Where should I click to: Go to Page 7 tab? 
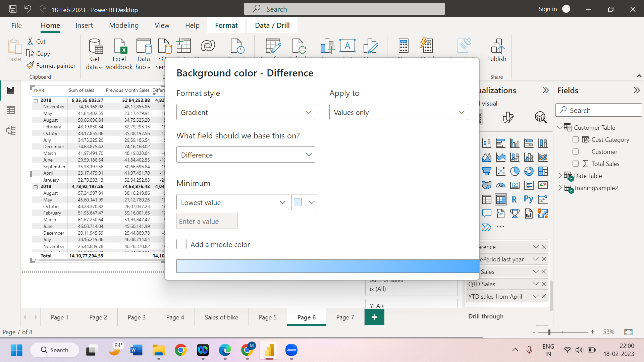coord(345,317)
